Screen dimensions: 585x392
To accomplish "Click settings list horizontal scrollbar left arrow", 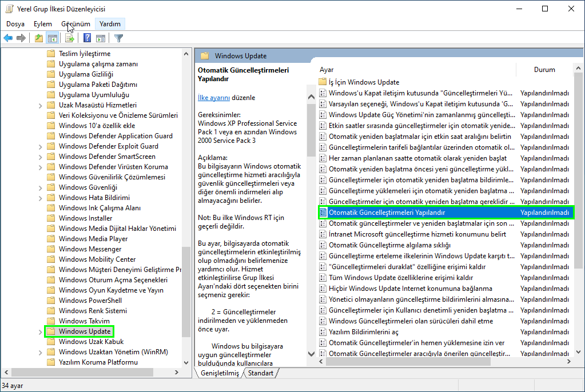I will [x=321, y=361].
